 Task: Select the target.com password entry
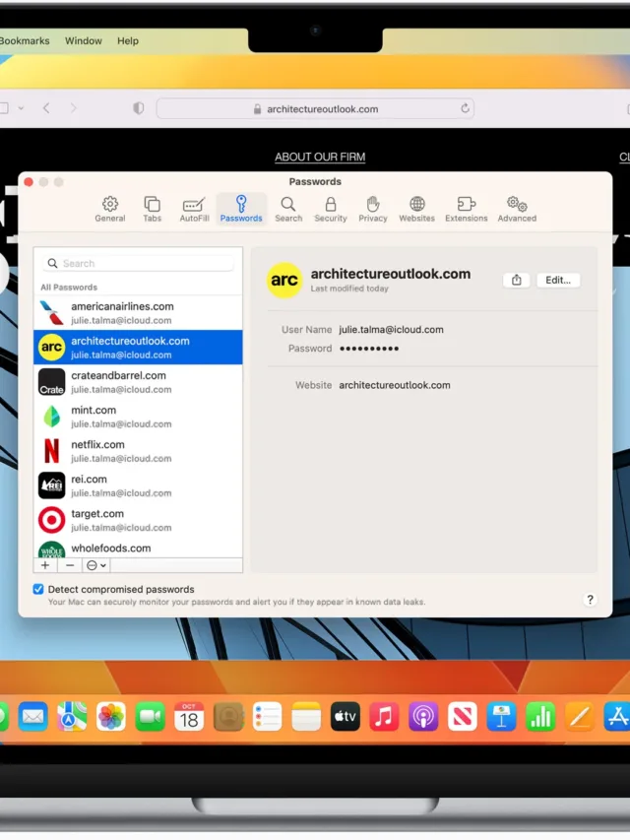[x=138, y=520]
